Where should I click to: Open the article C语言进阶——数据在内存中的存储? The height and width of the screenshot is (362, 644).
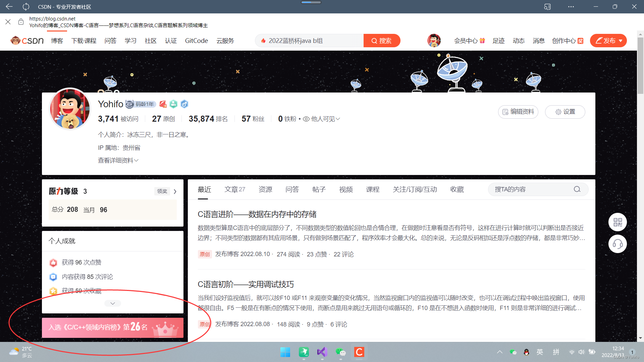click(x=257, y=214)
